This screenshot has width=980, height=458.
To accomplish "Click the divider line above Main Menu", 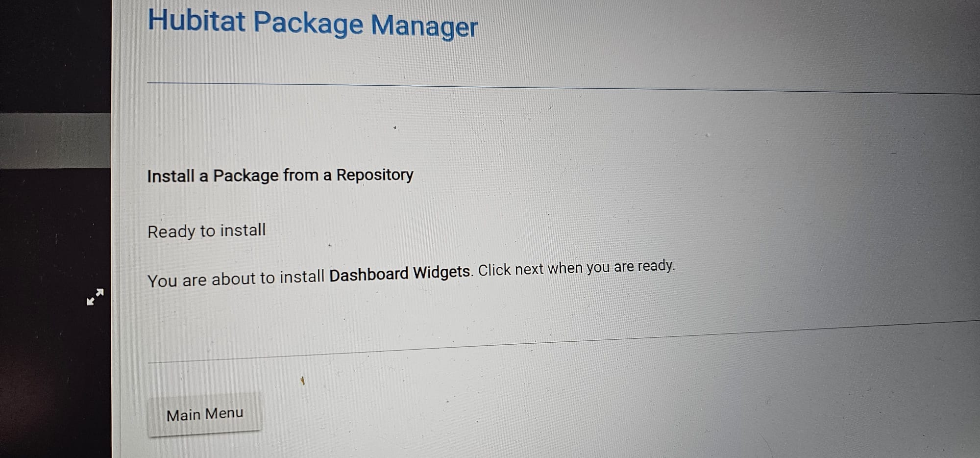I will [563, 341].
